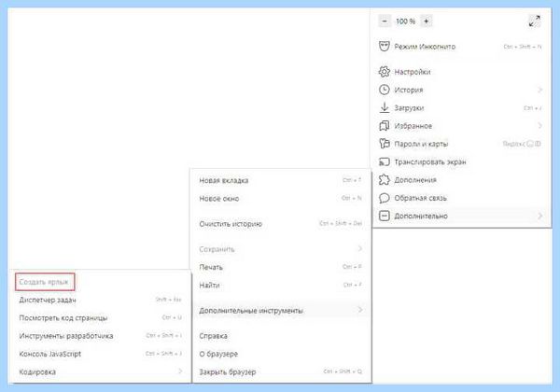This screenshot has height=392, width=560.
Task: Select Печать menu entry
Action: pyautogui.click(x=281, y=267)
